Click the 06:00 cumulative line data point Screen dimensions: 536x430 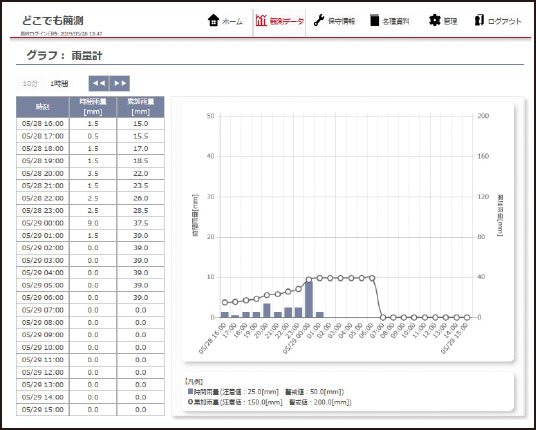(x=372, y=278)
